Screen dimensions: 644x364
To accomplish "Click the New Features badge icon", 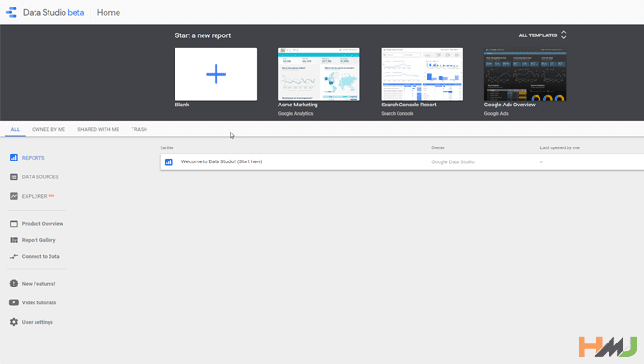I will (14, 283).
